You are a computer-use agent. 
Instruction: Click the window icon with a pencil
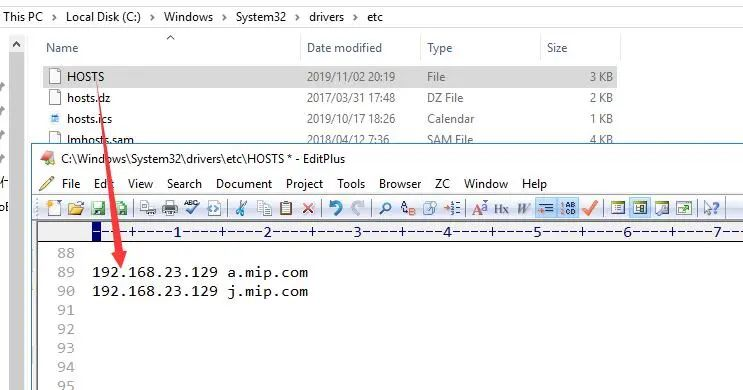tap(662, 208)
